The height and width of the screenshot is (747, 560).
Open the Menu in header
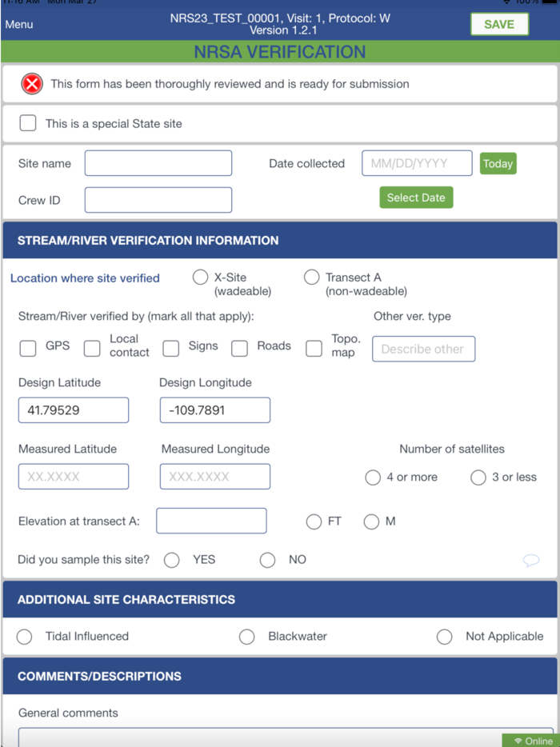[19, 24]
